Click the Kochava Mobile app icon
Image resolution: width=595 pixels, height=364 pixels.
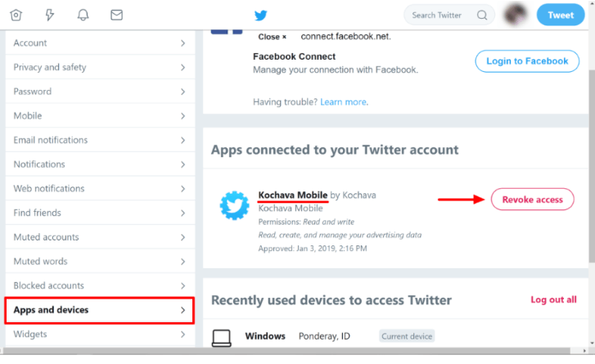coord(235,205)
